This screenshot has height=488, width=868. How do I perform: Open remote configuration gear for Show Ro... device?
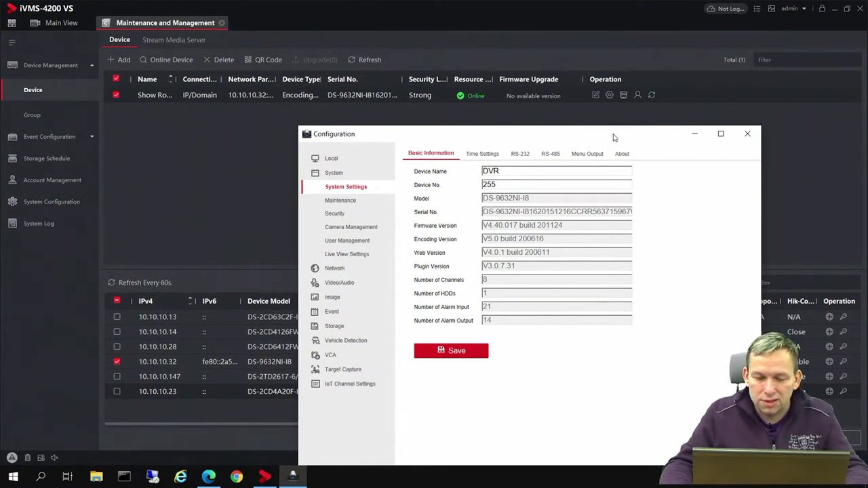(x=610, y=96)
